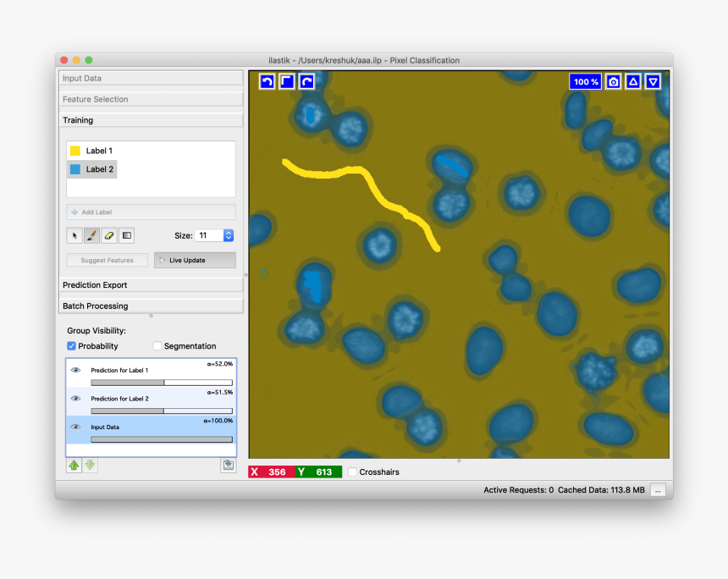The image size is (728, 579).
Task: Select the arrow navigation cursor tool
Action: coord(75,235)
